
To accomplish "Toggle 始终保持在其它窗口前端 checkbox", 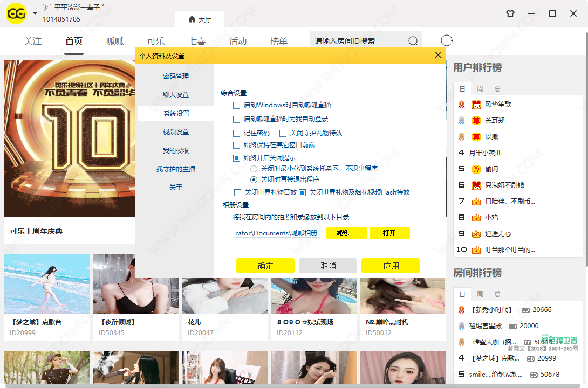I will (237, 145).
